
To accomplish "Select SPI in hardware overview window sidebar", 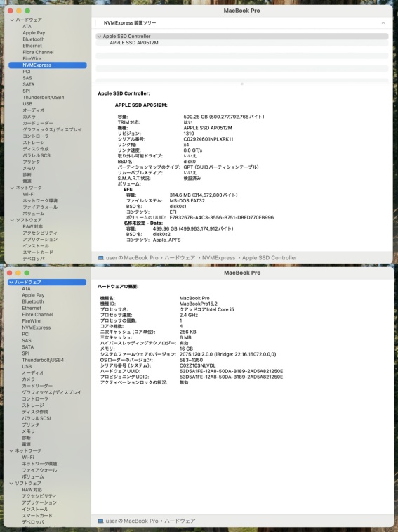I will [x=26, y=353].
